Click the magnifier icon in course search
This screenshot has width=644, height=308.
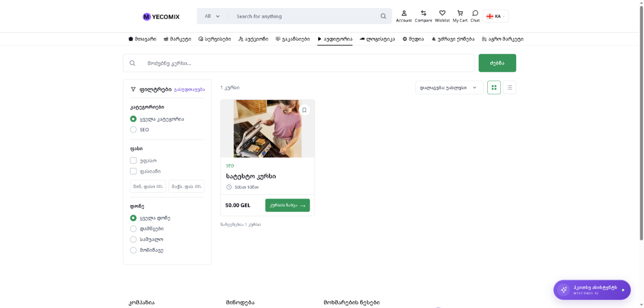tap(133, 63)
